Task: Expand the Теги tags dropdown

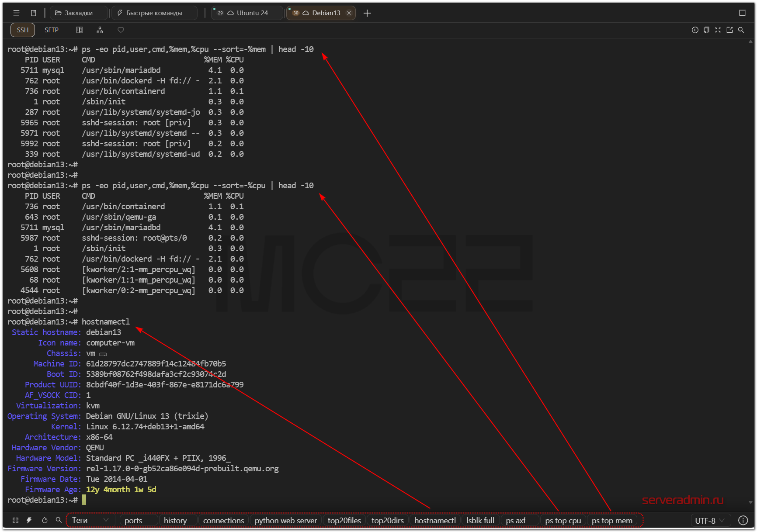Action: click(x=90, y=520)
